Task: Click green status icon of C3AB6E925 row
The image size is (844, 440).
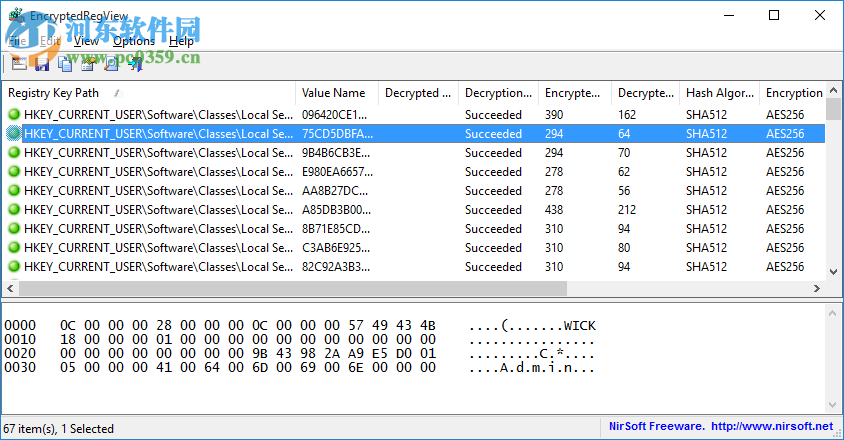Action: (14, 247)
